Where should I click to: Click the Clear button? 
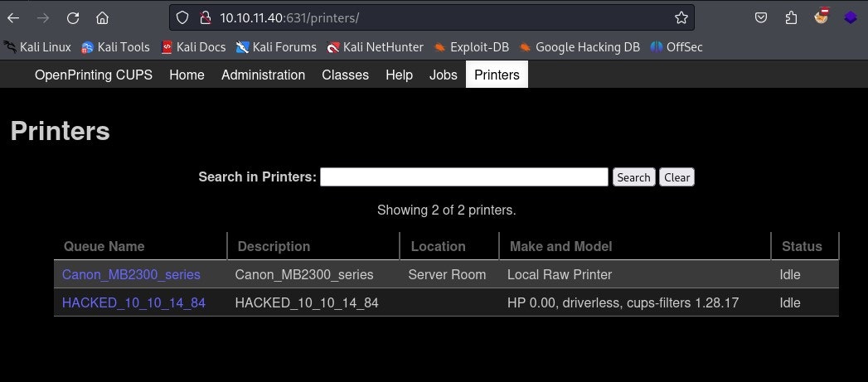(677, 177)
